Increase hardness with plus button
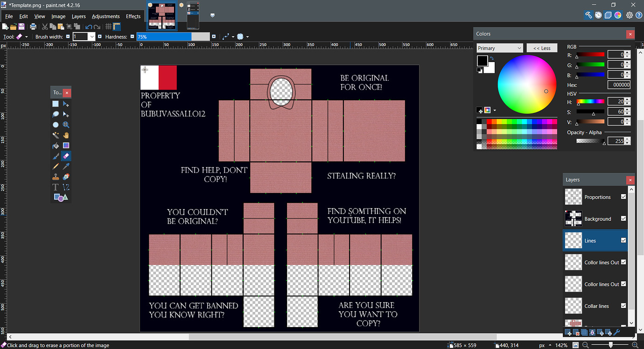Image resolution: width=644 pixels, height=349 pixels. coord(214,36)
